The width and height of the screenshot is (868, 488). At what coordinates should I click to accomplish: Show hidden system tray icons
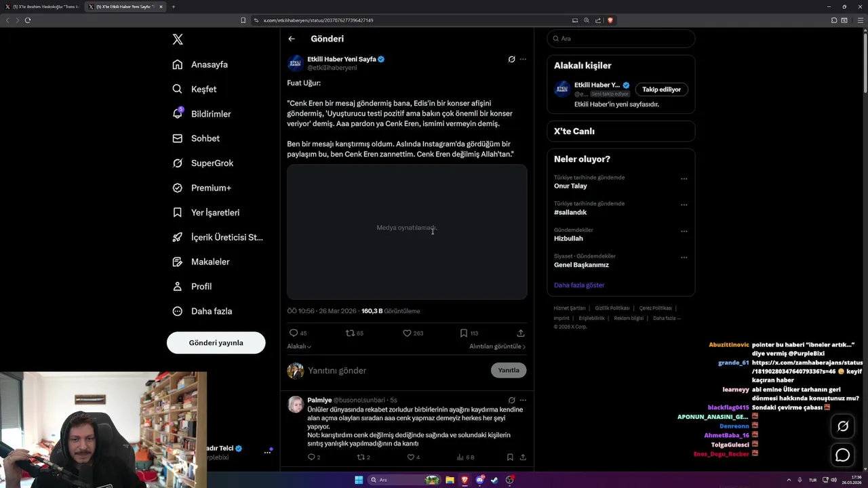pyautogui.click(x=788, y=480)
